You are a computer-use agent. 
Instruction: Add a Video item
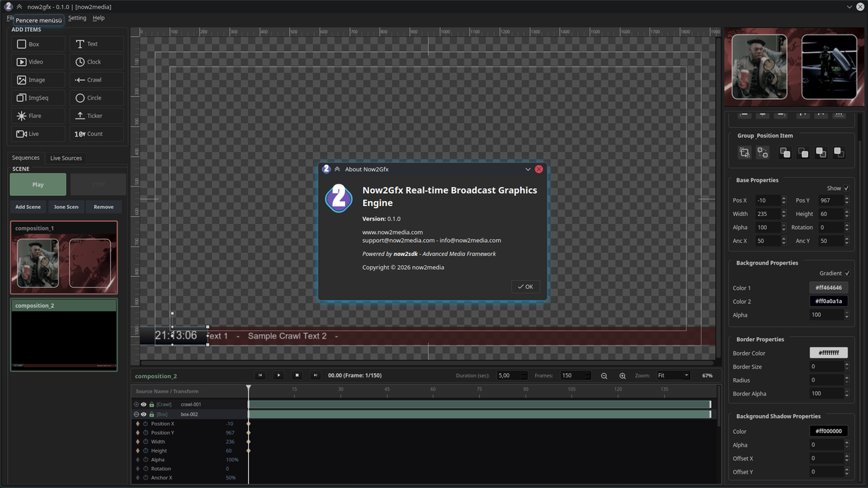[38, 62]
